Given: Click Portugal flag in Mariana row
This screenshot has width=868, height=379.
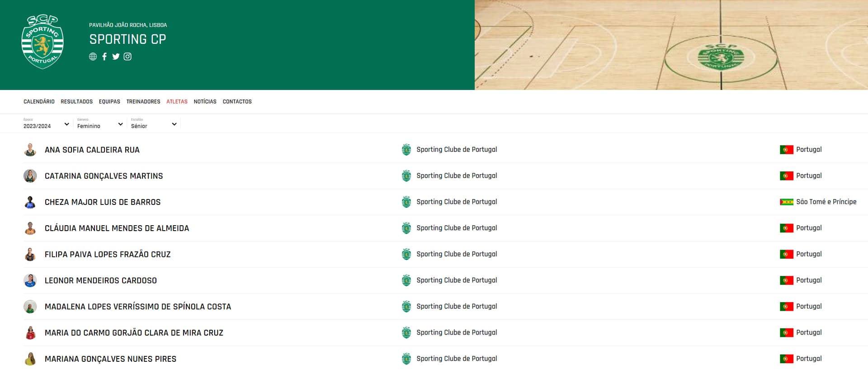Looking at the screenshot, I should 787,359.
